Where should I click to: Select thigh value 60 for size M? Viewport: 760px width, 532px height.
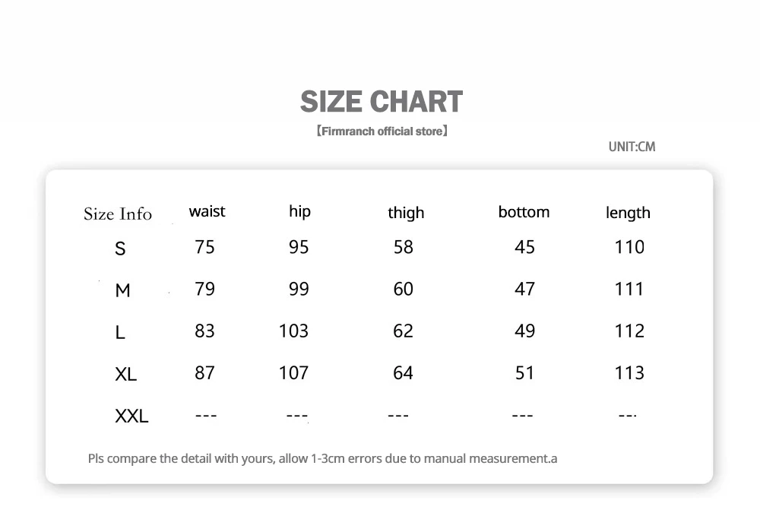click(x=404, y=289)
